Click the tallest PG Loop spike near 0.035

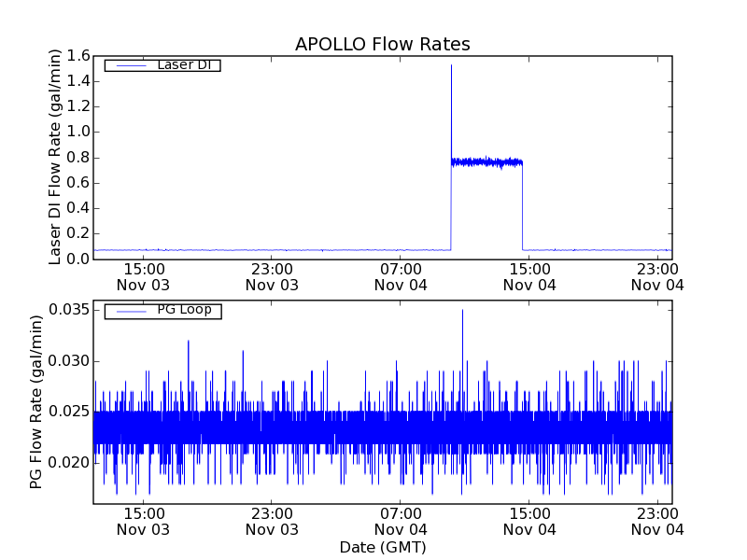(x=462, y=311)
